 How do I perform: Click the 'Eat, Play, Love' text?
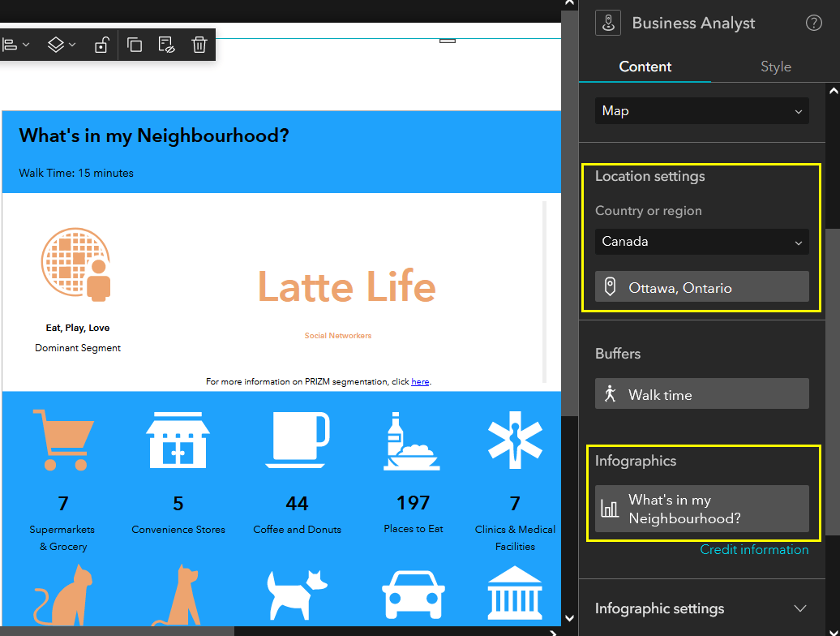(x=78, y=328)
